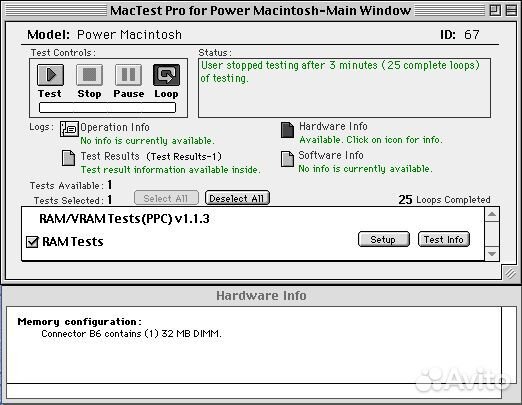
Task: Click 'Available. Click on icon for info.' text
Action: coord(371,140)
